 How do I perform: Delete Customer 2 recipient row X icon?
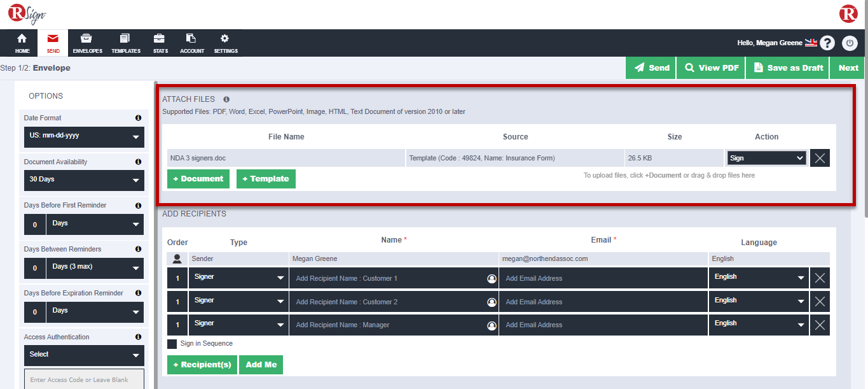click(820, 302)
